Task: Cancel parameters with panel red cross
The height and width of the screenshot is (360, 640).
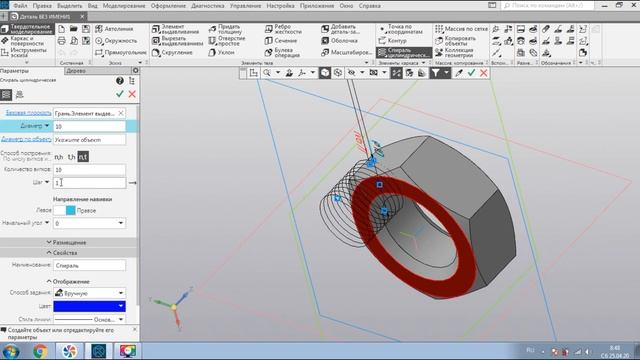Action: tap(132, 94)
